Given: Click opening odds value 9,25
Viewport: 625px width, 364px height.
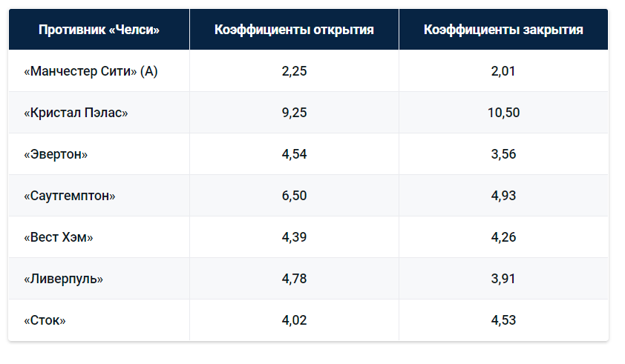Looking at the screenshot, I should coord(294,113).
